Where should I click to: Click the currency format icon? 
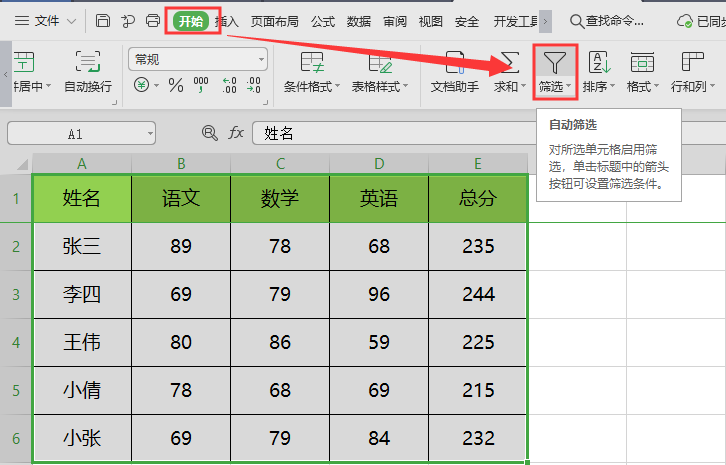(142, 85)
